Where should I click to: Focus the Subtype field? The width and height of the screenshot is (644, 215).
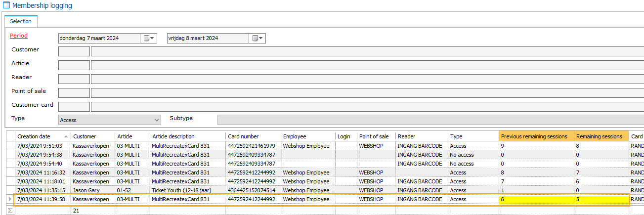pos(430,120)
